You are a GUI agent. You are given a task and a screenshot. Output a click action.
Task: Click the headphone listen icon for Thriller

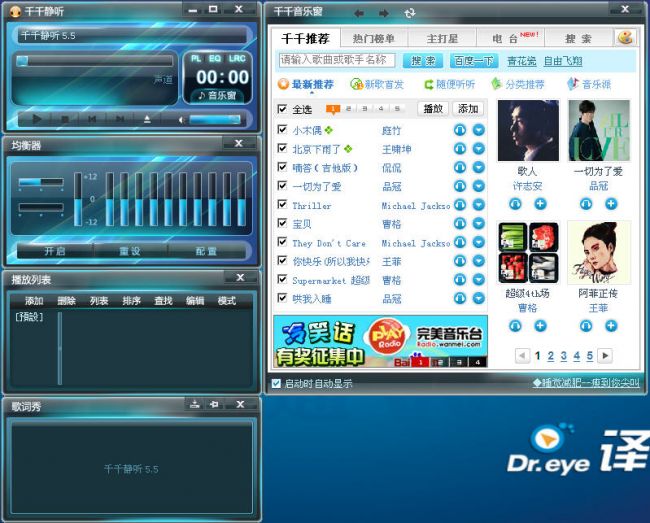tap(460, 205)
